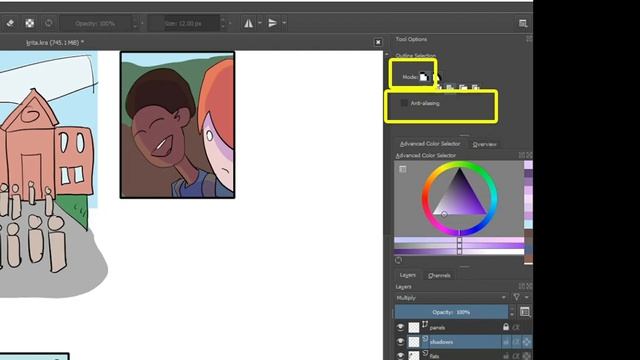Image resolution: width=640 pixels, height=360 pixels.
Task: Click the shadows layer thumbnail
Action: coord(414,342)
